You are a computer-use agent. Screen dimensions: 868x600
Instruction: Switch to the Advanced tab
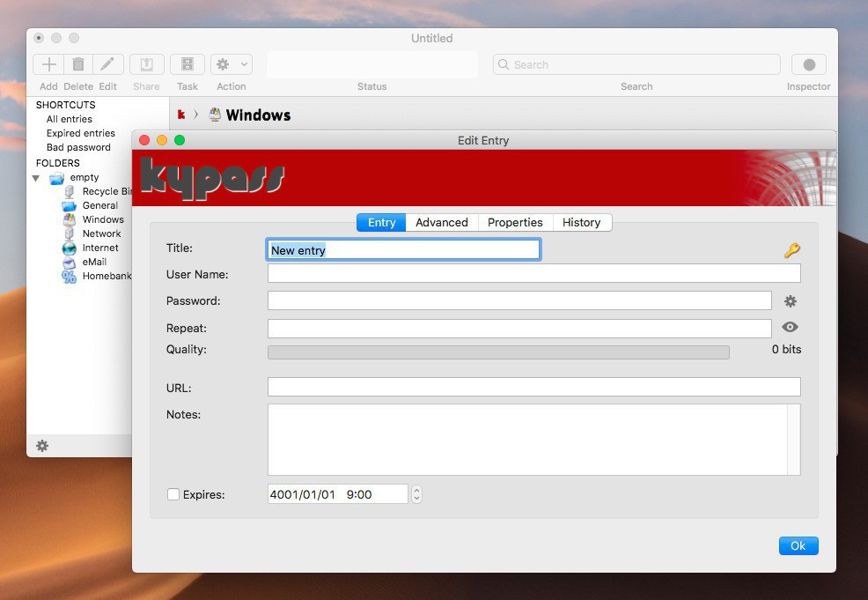[441, 223]
